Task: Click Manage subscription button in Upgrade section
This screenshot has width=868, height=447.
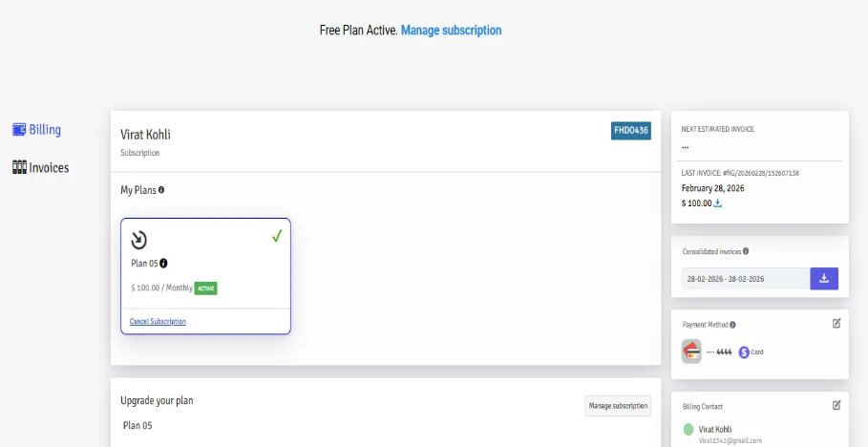Action: 618,406
